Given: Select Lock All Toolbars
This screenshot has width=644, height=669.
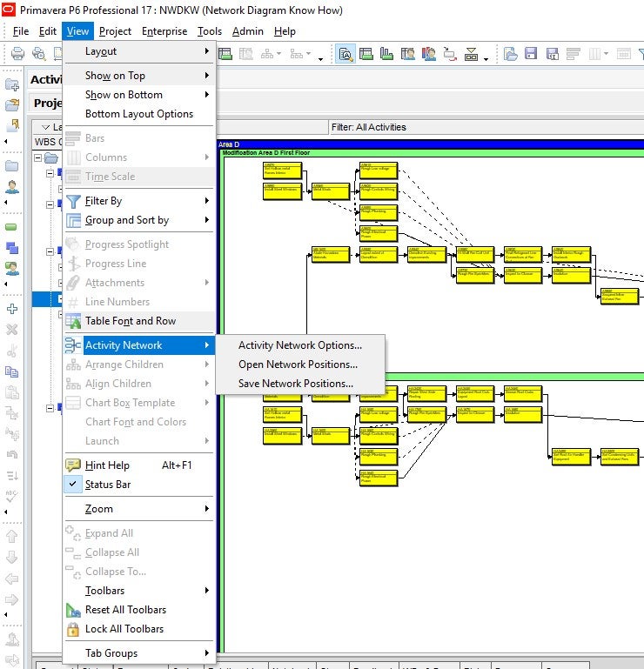Looking at the screenshot, I should tap(139, 629).
